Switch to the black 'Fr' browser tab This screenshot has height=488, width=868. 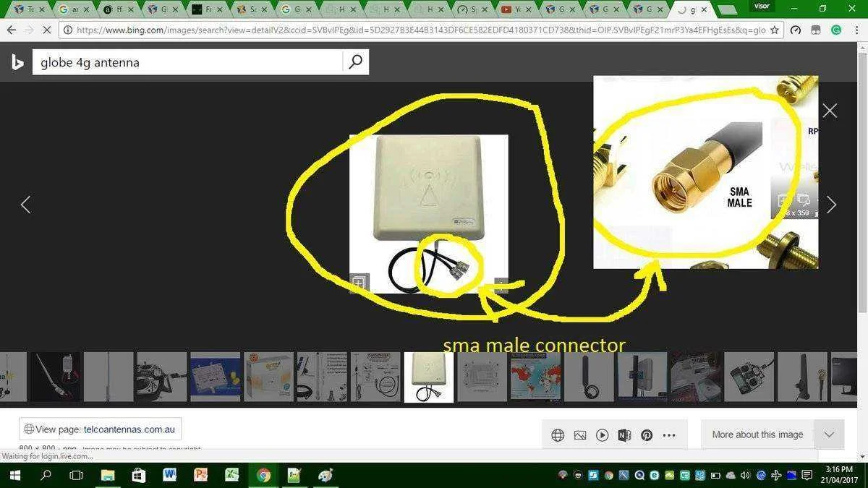point(206,9)
